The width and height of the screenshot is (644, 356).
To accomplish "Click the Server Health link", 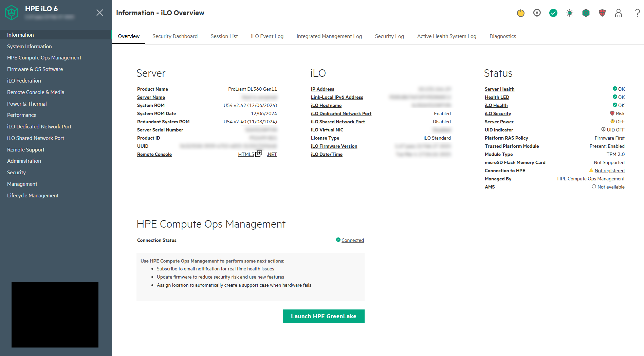I will click(x=499, y=89).
